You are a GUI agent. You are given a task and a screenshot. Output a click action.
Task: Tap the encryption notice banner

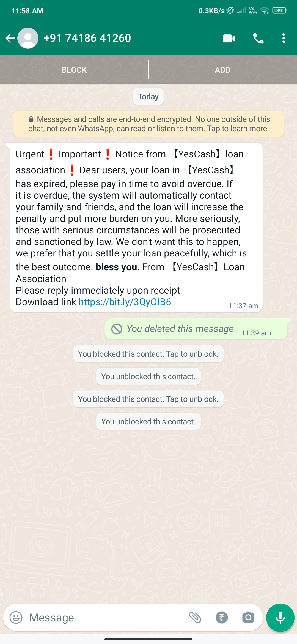(x=148, y=124)
